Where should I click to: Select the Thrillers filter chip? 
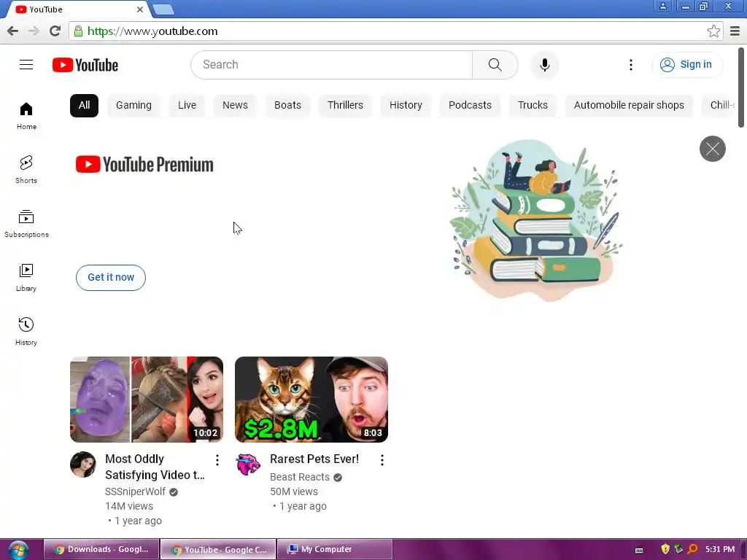345,105
